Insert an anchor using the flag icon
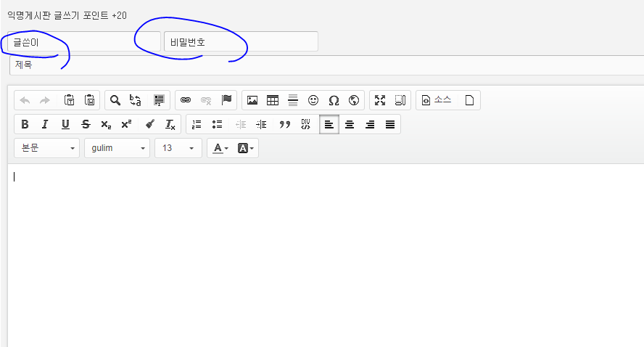Screen dimensions: 644x347 226,100
